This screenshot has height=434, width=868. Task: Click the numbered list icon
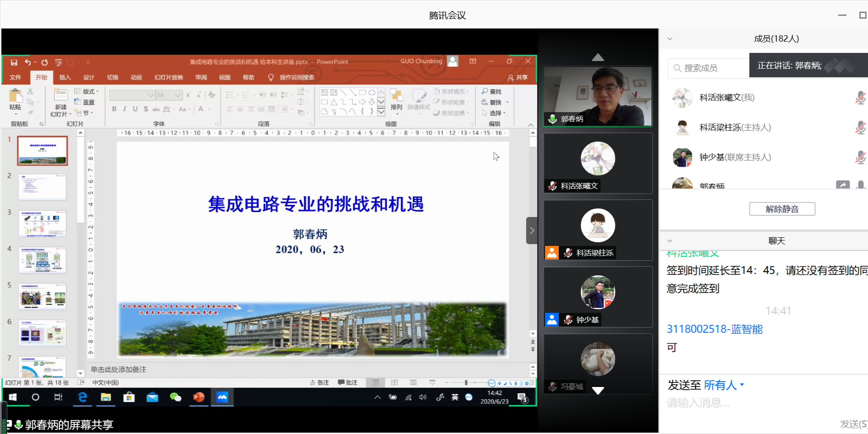(x=246, y=95)
